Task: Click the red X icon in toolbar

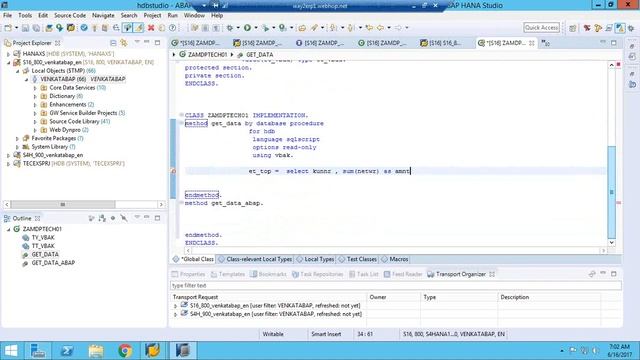Action: pos(151,28)
